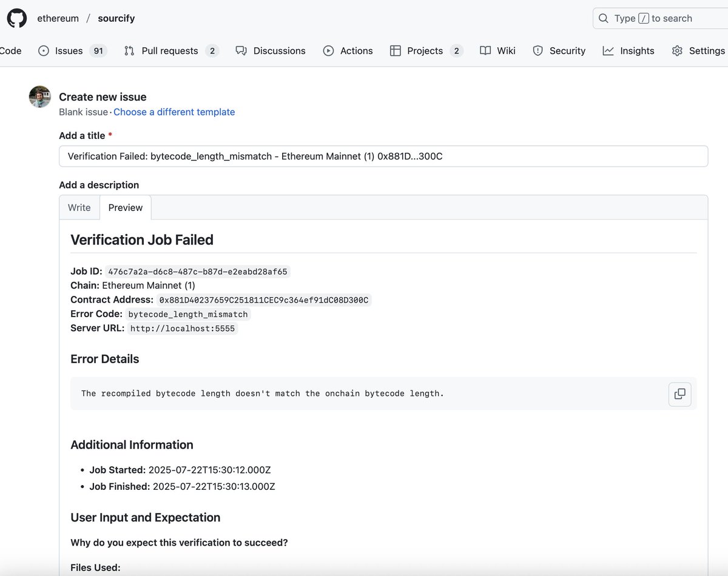Choose a different template link
The width and height of the screenshot is (728, 576).
(x=174, y=112)
